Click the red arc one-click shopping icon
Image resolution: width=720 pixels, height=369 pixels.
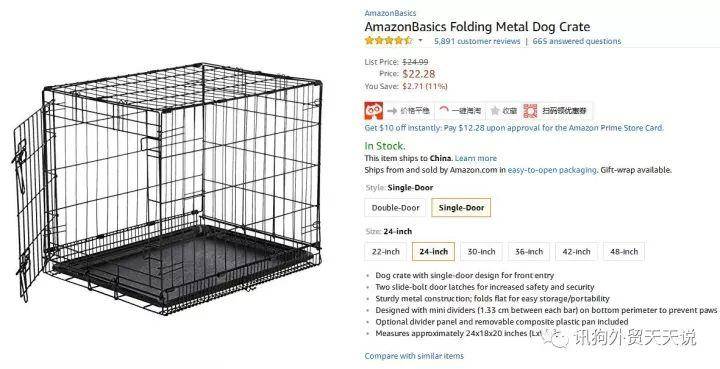tap(444, 111)
